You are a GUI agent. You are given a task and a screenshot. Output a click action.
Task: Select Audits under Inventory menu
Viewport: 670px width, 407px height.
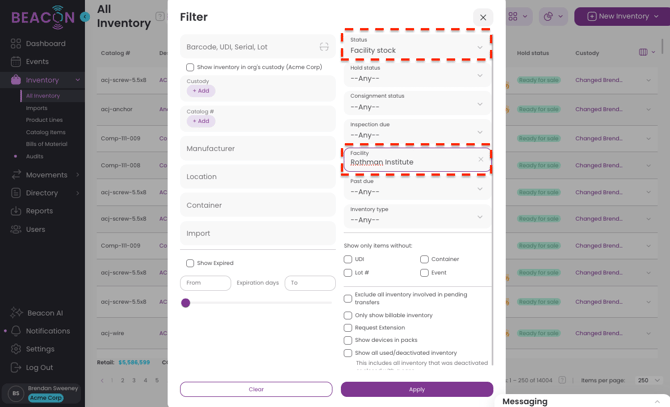click(35, 156)
